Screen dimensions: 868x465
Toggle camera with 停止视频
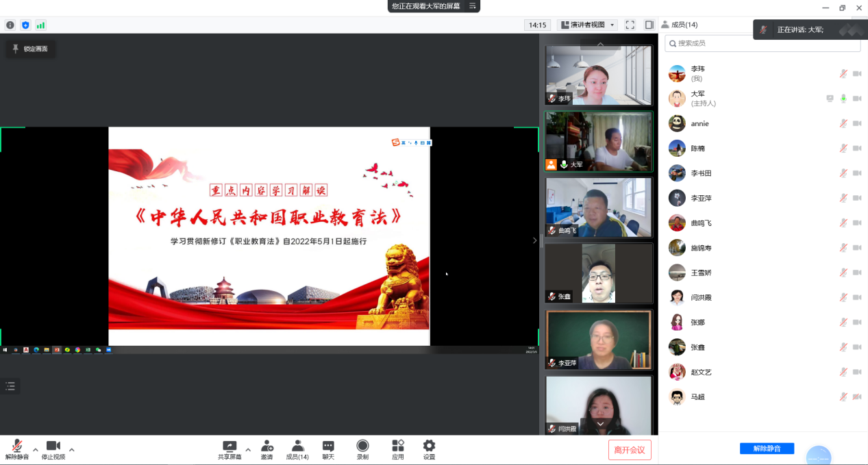[53, 449]
